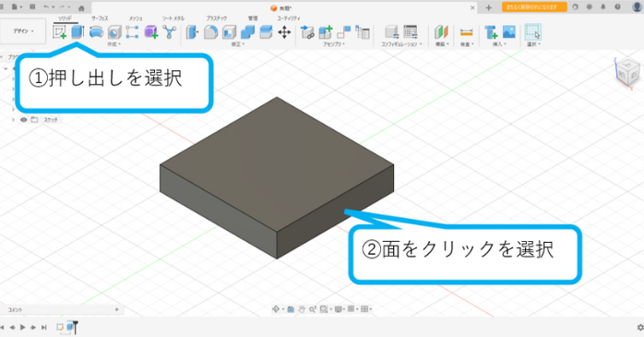
Task: Toggle visibility eye of Sketches folder
Action: (24, 120)
